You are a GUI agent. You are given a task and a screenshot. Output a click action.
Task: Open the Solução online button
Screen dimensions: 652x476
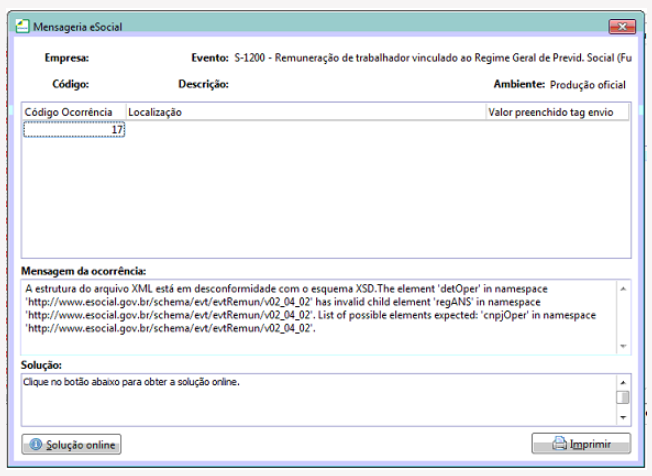72,444
